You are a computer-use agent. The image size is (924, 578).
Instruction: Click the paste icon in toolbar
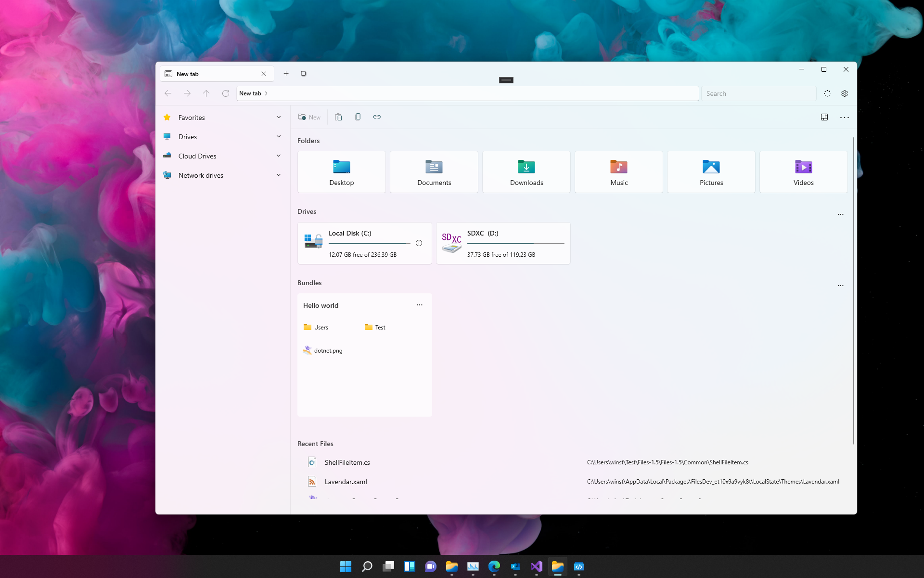[338, 117]
